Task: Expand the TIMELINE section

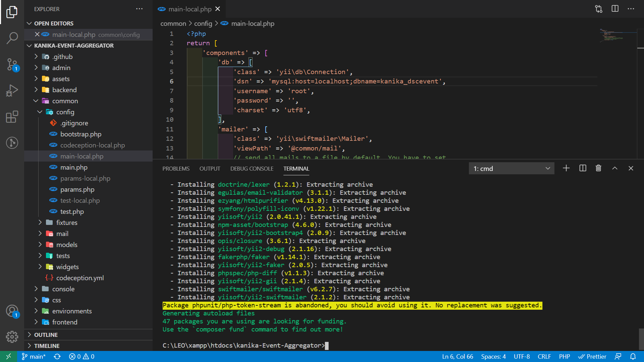Action: [x=89, y=346]
